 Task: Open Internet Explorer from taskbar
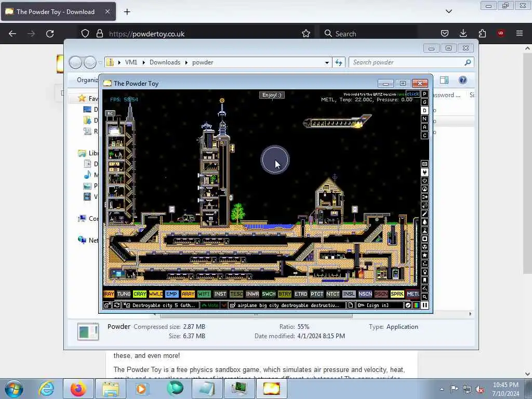tap(46, 389)
